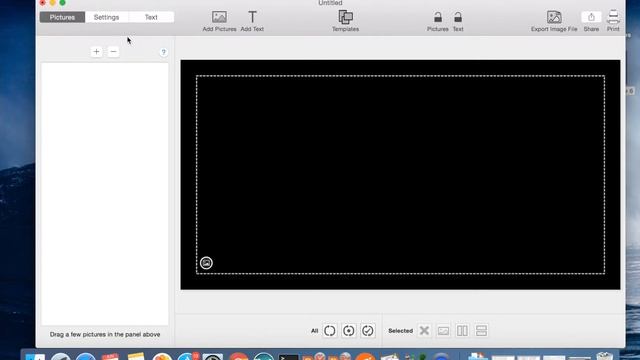Switch to the Pictures tab
640x360 pixels.
click(62, 17)
